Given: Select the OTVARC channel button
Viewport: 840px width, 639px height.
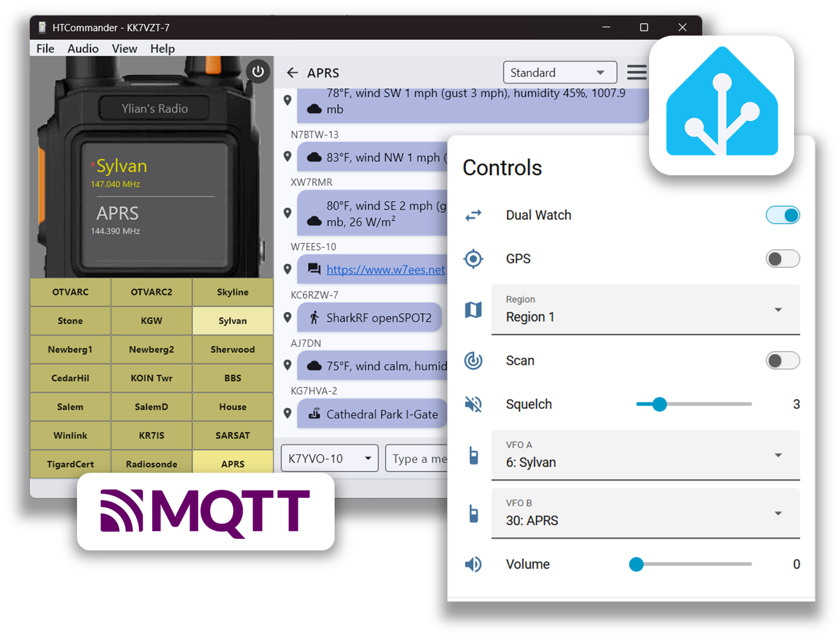Looking at the screenshot, I should (x=71, y=292).
